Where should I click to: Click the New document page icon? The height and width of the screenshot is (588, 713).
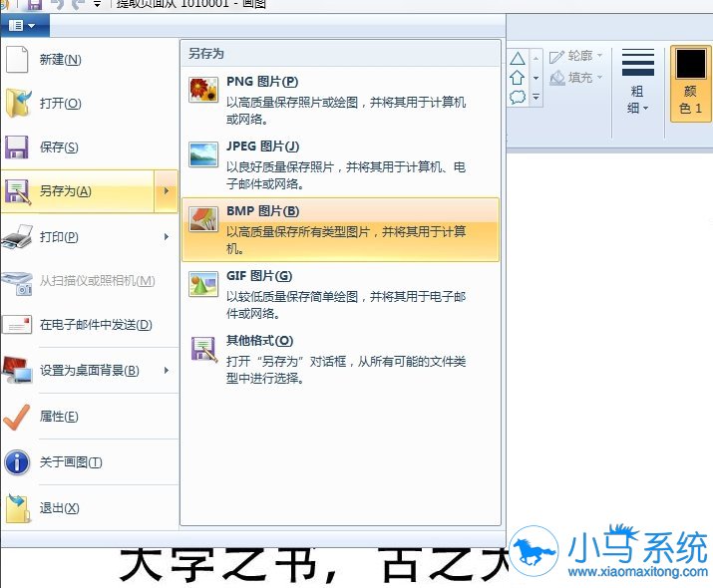[x=17, y=59]
